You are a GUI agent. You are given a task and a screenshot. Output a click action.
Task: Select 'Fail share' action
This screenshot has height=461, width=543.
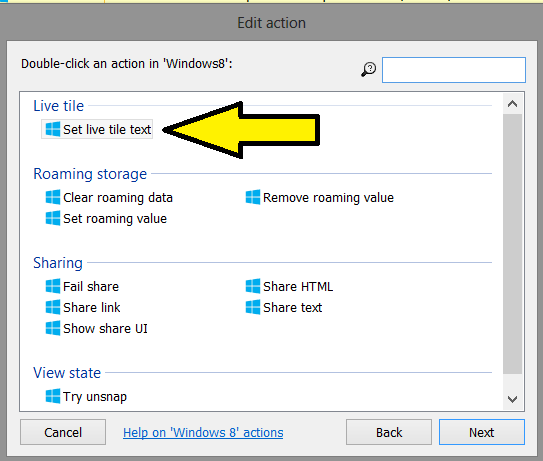[82, 286]
